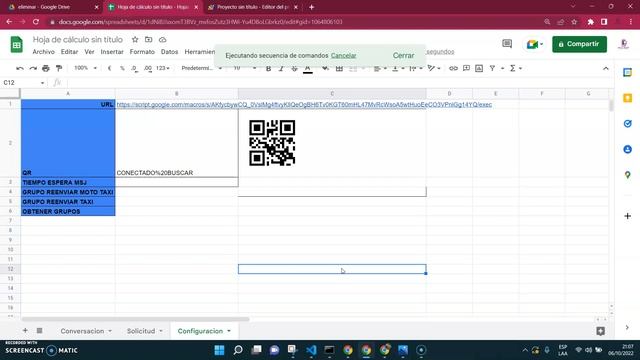Add a new sheet with plus button
Screen dimensions: 640x360
(x=25, y=331)
